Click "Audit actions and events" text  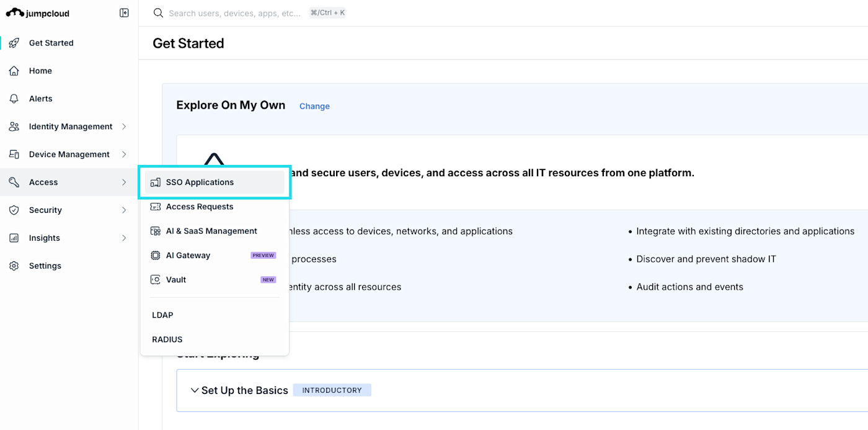689,287
